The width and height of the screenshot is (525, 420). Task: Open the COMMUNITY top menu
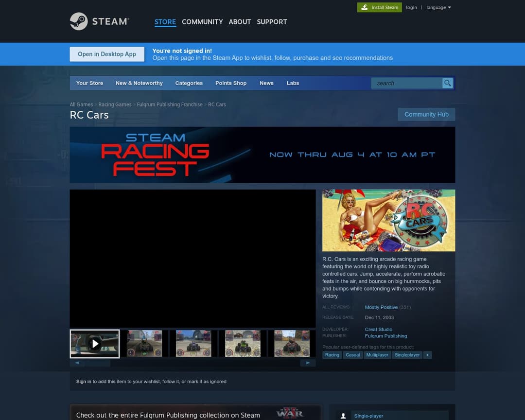click(202, 22)
